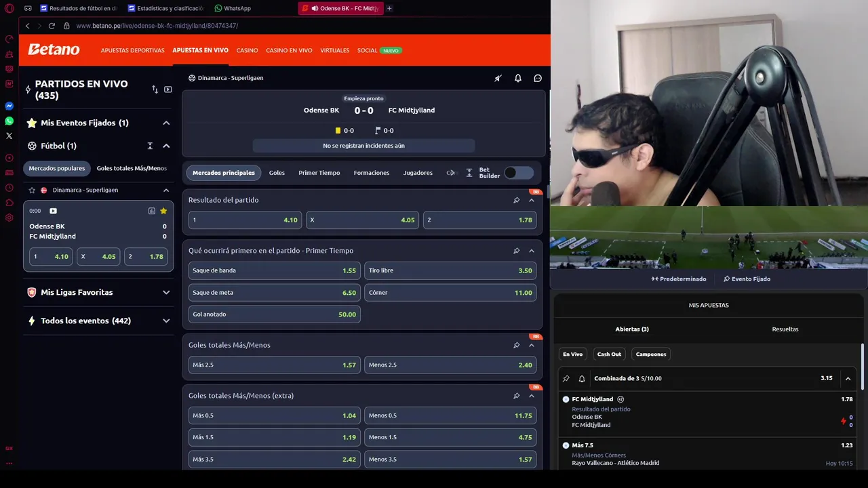
Task: Collapse the Mis Eventos Fijados section
Action: click(x=166, y=123)
